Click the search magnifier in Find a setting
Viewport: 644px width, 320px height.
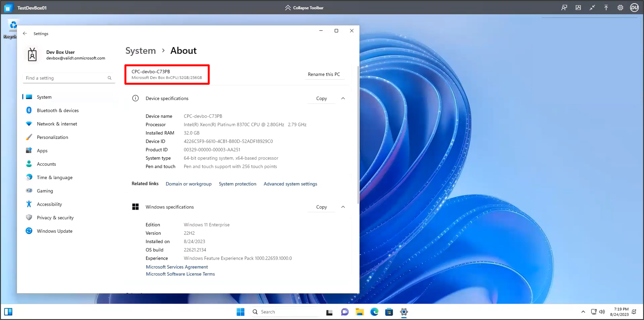(109, 78)
